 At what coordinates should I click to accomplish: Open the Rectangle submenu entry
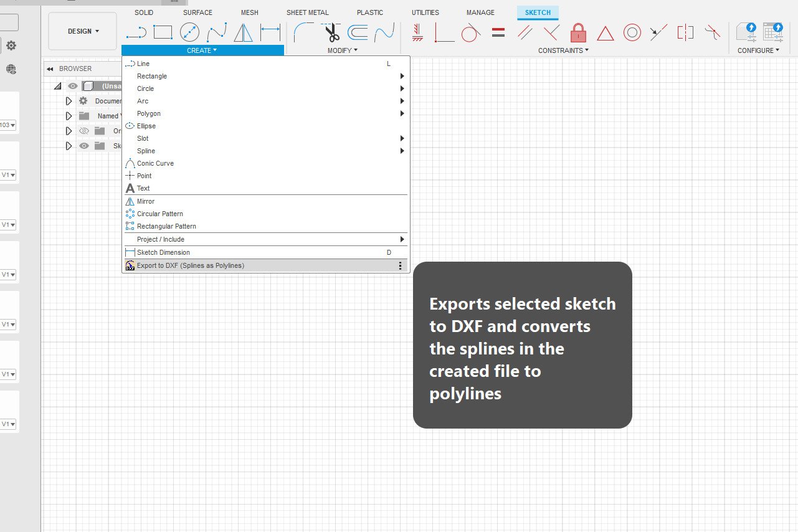pos(266,76)
